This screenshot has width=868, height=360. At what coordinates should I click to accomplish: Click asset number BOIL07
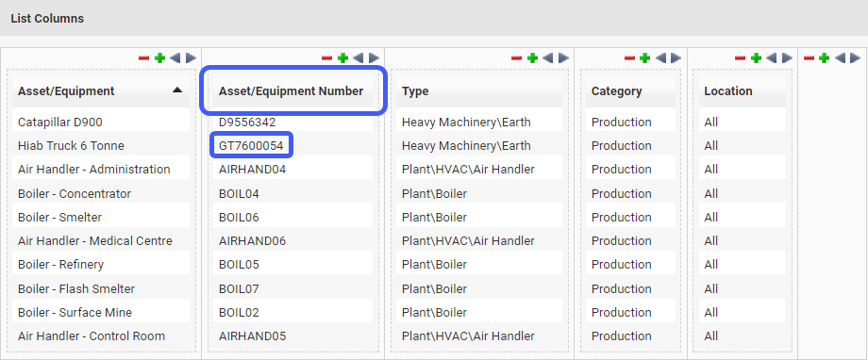coord(239,288)
